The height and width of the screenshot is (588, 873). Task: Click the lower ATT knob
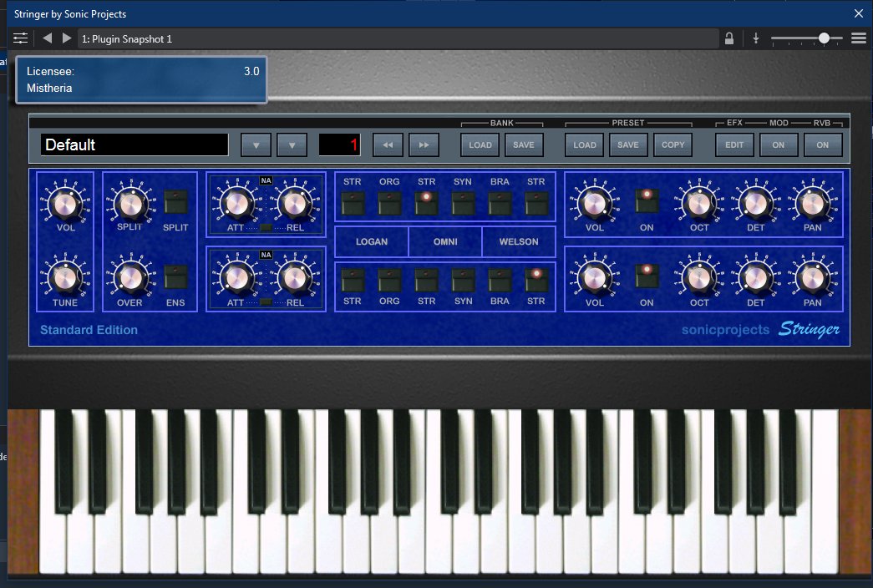pos(236,277)
